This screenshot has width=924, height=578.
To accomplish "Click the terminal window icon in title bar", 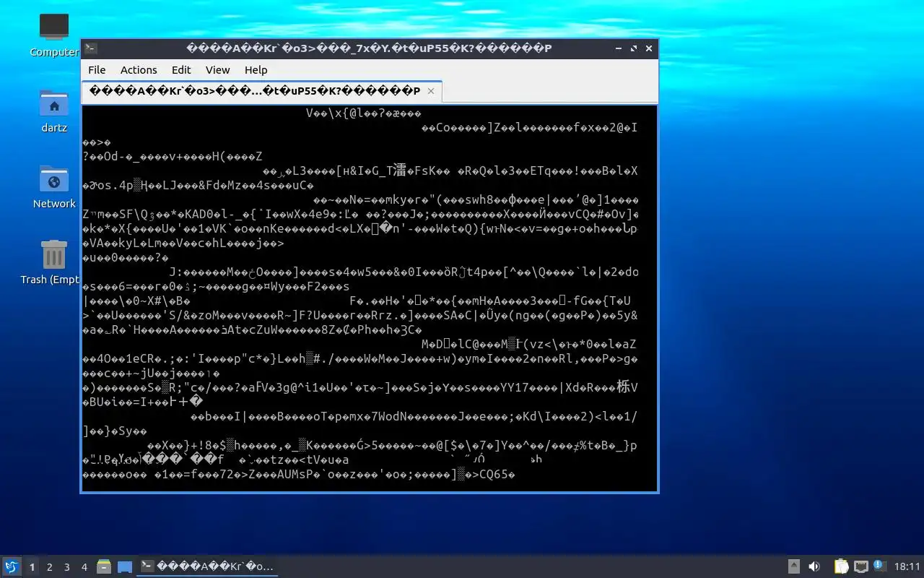I will 90,48.
